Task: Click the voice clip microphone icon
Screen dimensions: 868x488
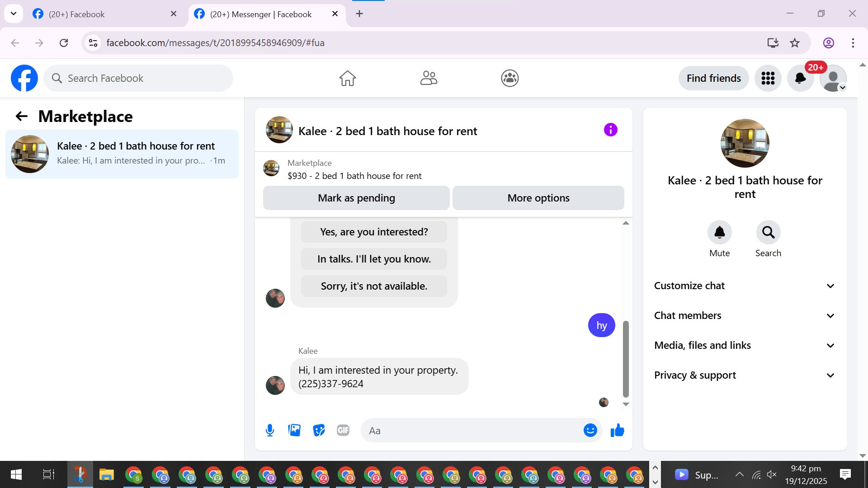Action: point(270,430)
